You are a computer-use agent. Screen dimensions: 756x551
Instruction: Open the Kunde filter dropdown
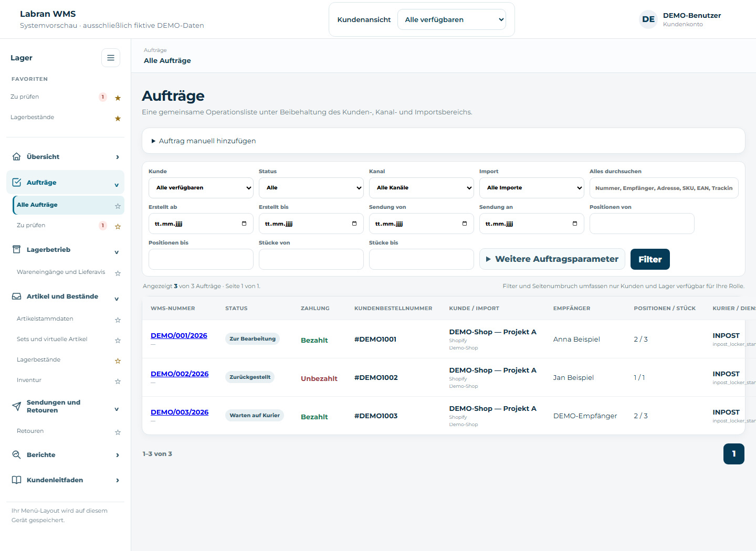tap(201, 188)
